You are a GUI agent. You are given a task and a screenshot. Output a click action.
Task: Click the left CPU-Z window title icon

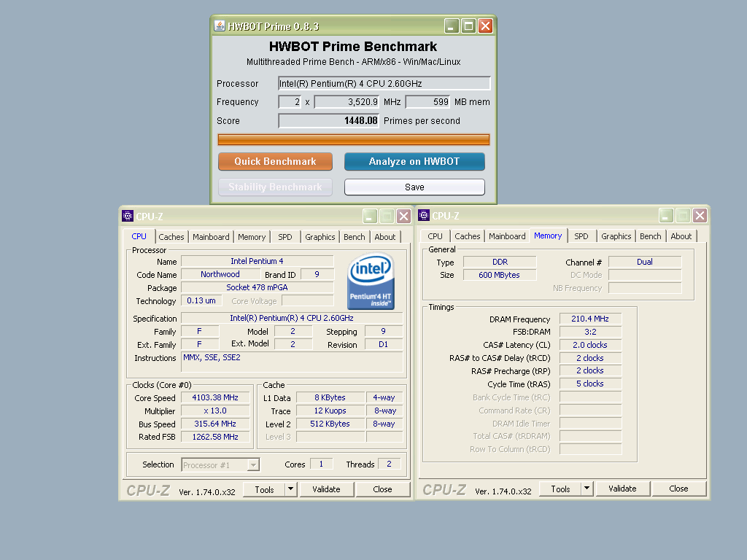[127, 216]
